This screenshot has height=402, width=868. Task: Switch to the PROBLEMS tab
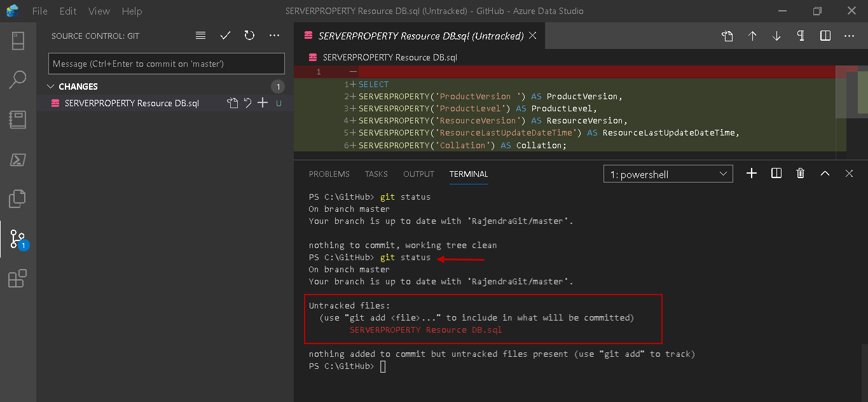(329, 174)
